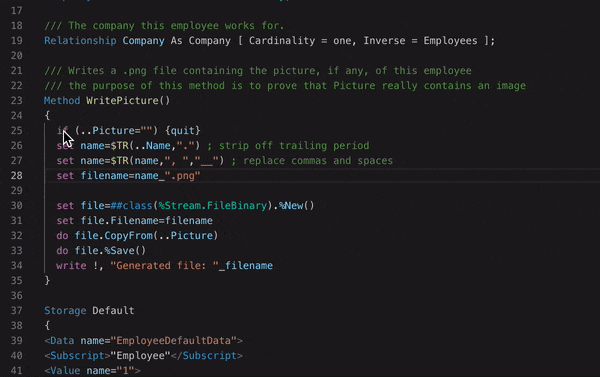This screenshot has height=377, width=600.
Task: Click the opening brace on line 24
Action: tap(47, 115)
